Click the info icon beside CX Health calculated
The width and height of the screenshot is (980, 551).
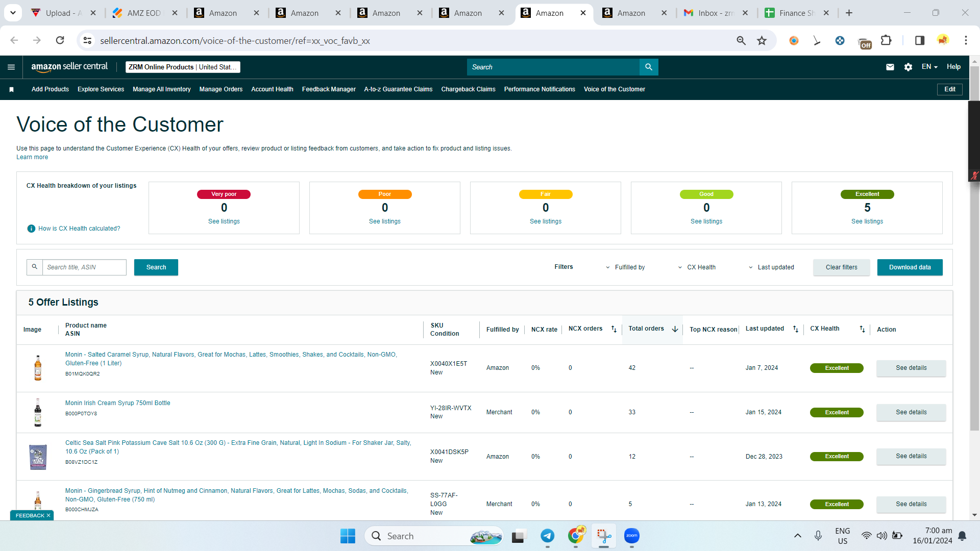point(31,229)
